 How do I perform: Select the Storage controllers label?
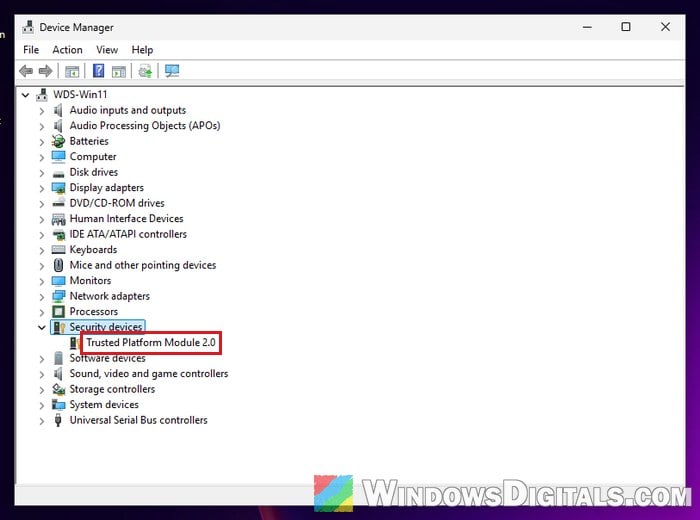click(112, 389)
